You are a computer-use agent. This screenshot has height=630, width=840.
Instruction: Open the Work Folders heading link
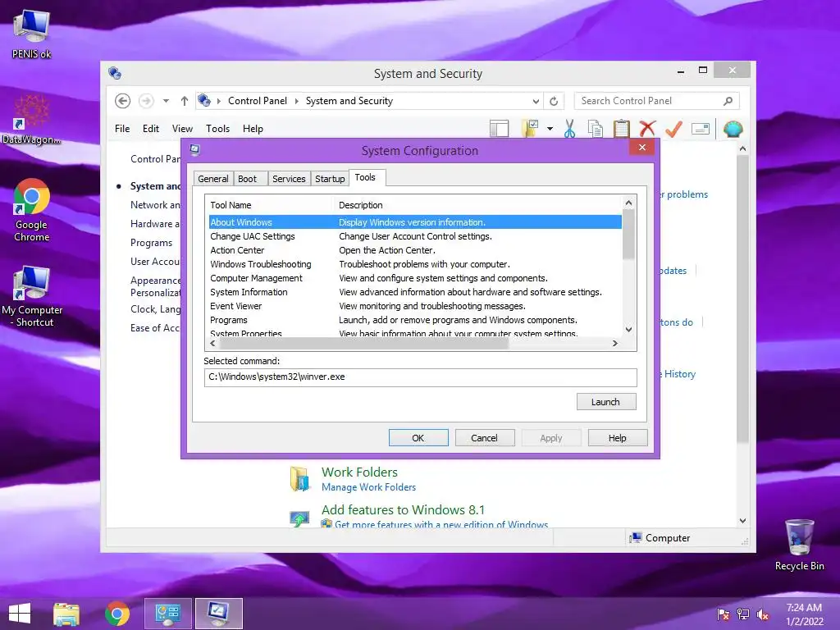point(359,472)
